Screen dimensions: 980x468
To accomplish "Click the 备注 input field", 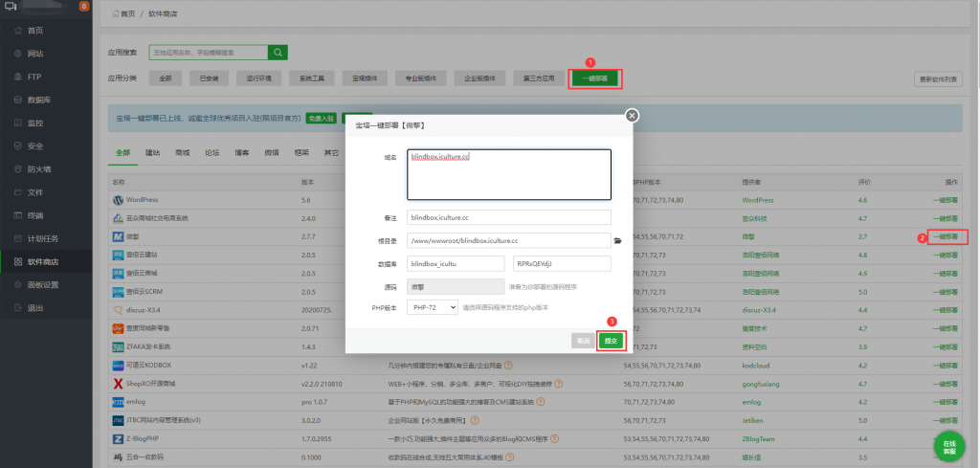I will 509,217.
